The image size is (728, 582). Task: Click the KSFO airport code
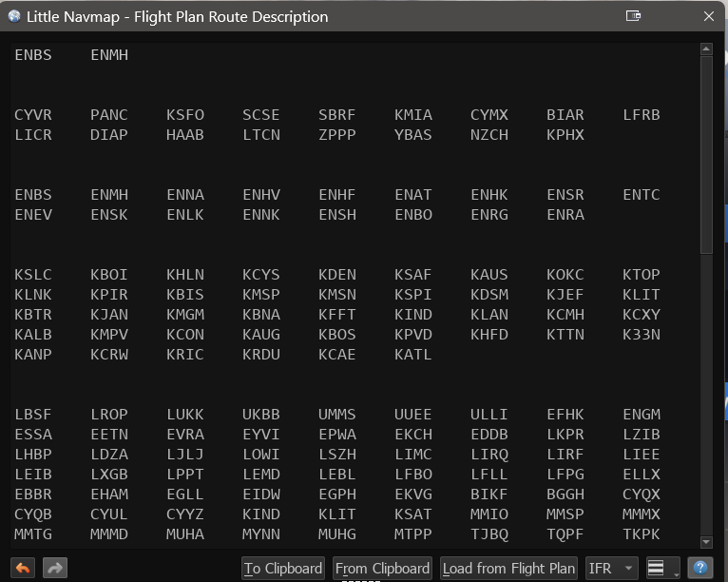pyautogui.click(x=185, y=115)
